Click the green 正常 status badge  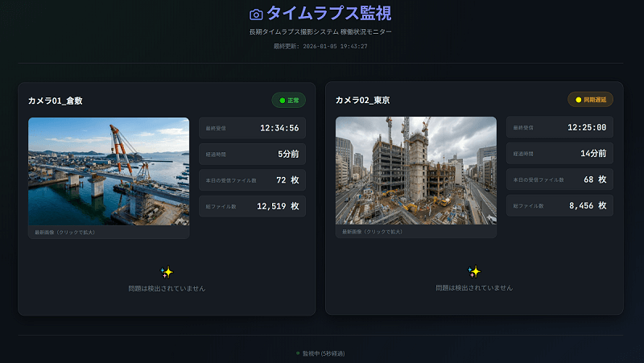point(289,100)
